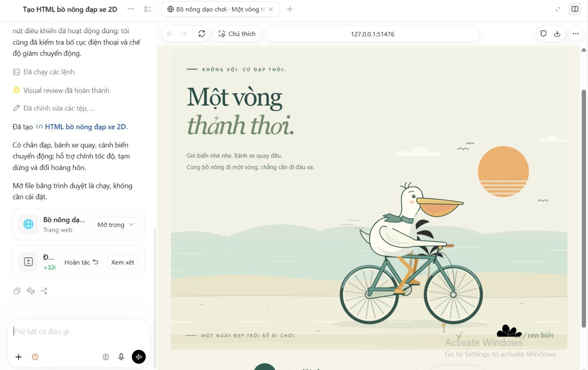
Task: Reload the preview page
Action: tap(202, 34)
